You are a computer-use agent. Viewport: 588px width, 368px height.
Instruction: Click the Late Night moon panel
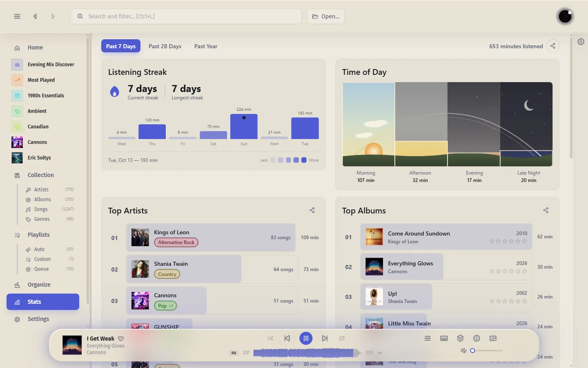point(526,124)
